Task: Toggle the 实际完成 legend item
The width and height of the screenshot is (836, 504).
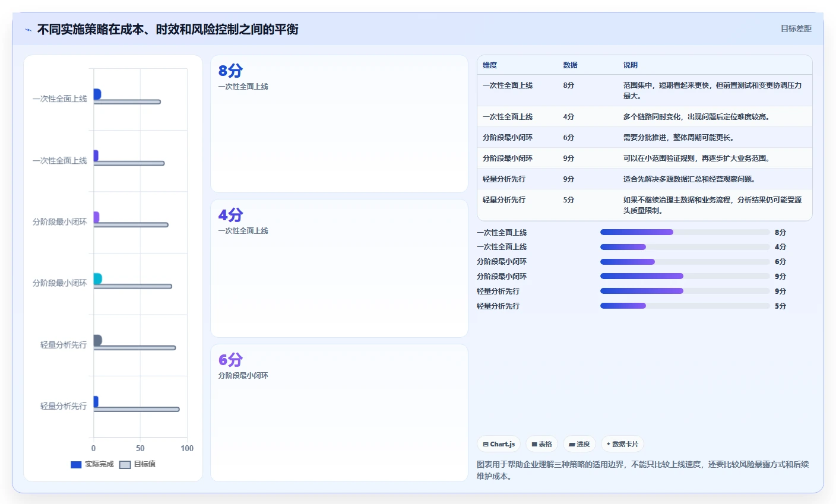Action: [x=92, y=464]
